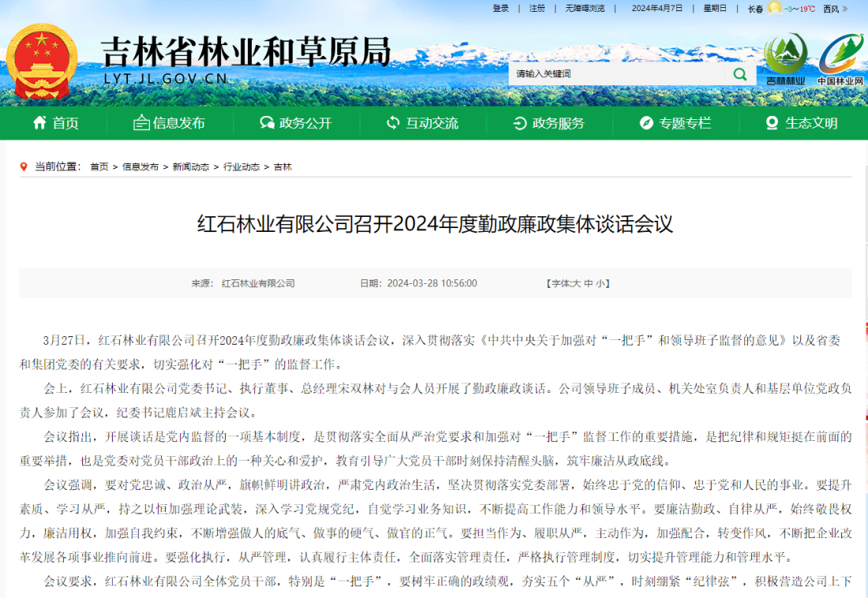Click the keyword search input field
Viewport: 868px width, 598px height.
615,73
